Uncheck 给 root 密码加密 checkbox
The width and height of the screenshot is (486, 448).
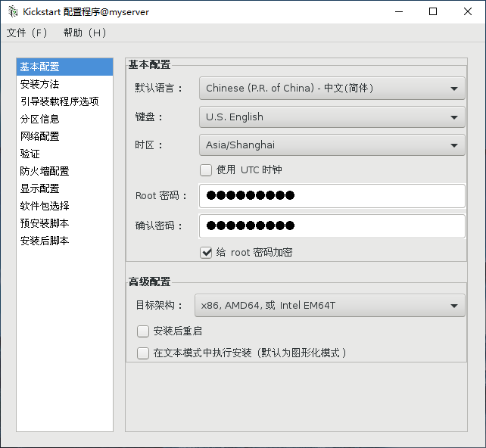point(206,253)
